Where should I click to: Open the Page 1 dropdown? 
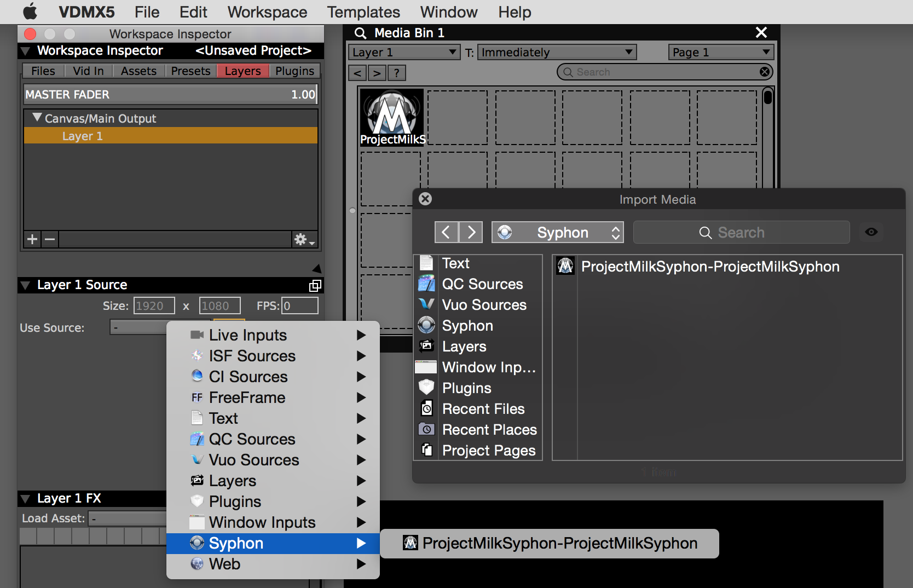(721, 53)
